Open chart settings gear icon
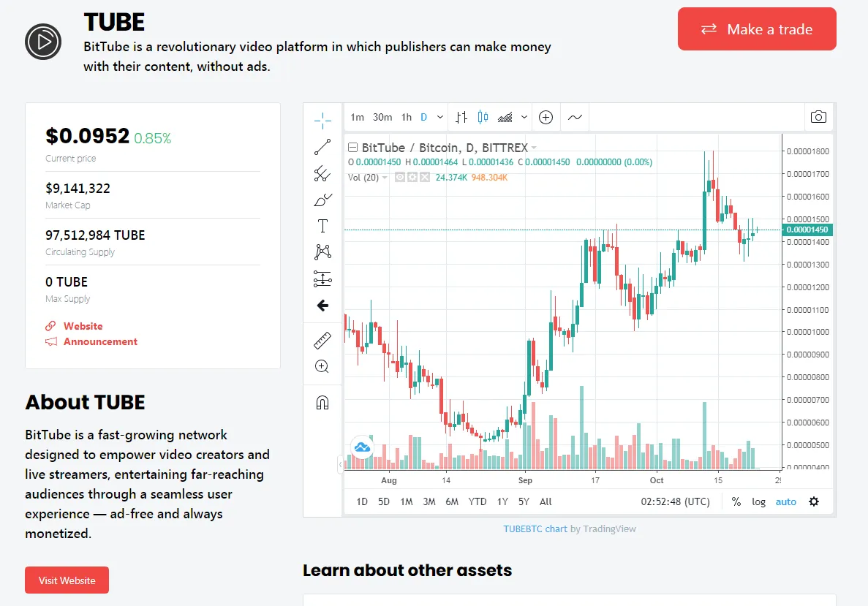The width and height of the screenshot is (868, 606). 814,502
